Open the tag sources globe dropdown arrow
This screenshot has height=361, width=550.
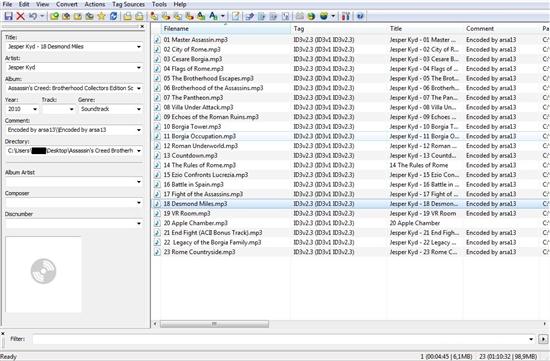click(333, 16)
